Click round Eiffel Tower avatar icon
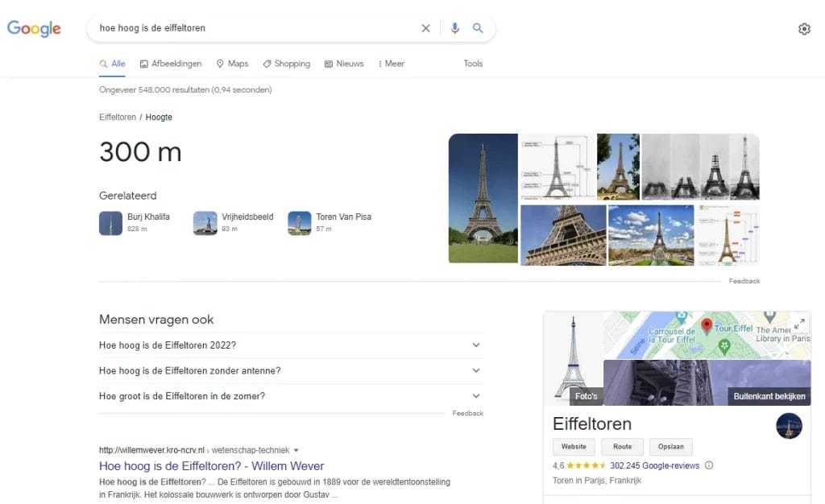This screenshot has width=825, height=504. [x=789, y=426]
